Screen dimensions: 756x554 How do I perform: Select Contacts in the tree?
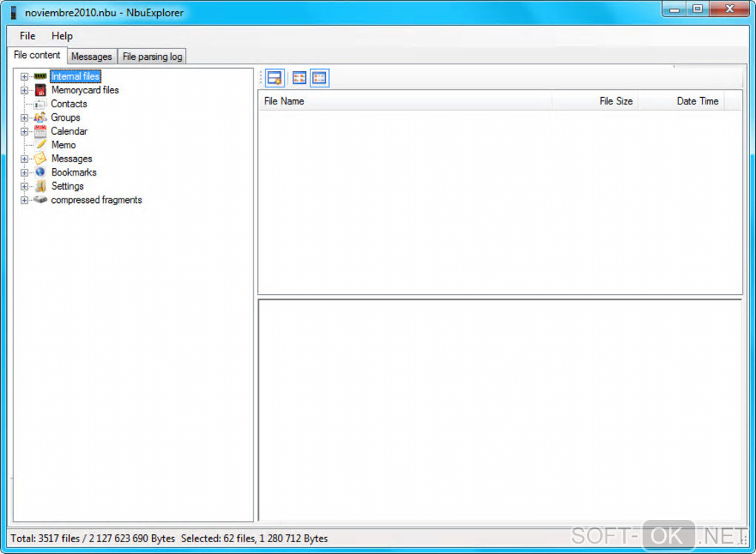pyautogui.click(x=69, y=104)
